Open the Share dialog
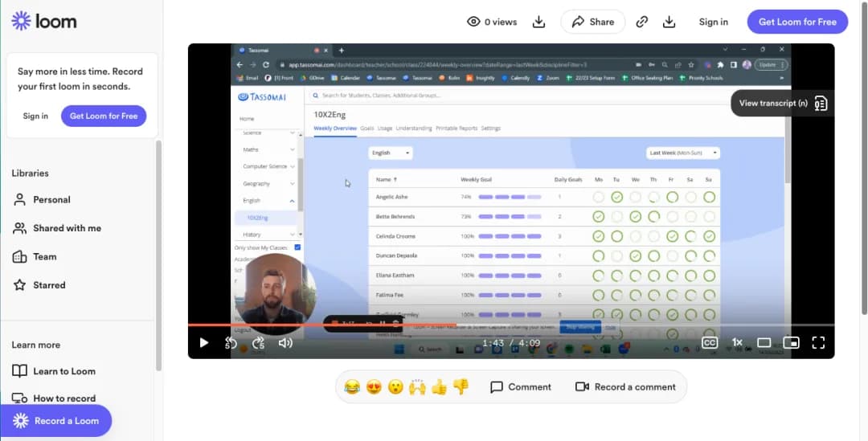Screen dimensions: 868x441 click(x=593, y=22)
